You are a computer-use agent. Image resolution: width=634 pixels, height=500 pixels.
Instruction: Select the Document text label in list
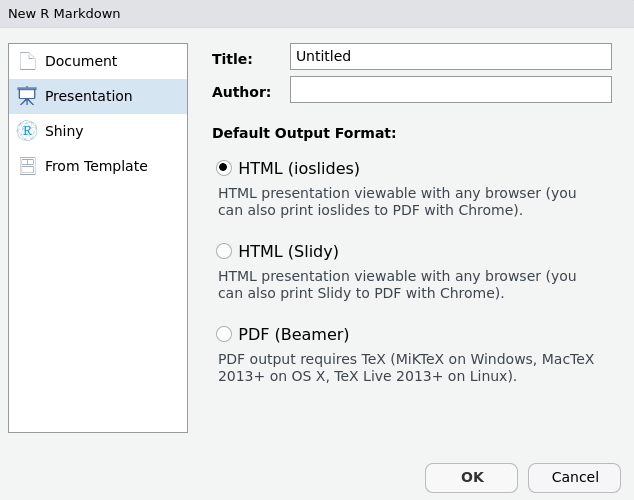click(x=81, y=61)
